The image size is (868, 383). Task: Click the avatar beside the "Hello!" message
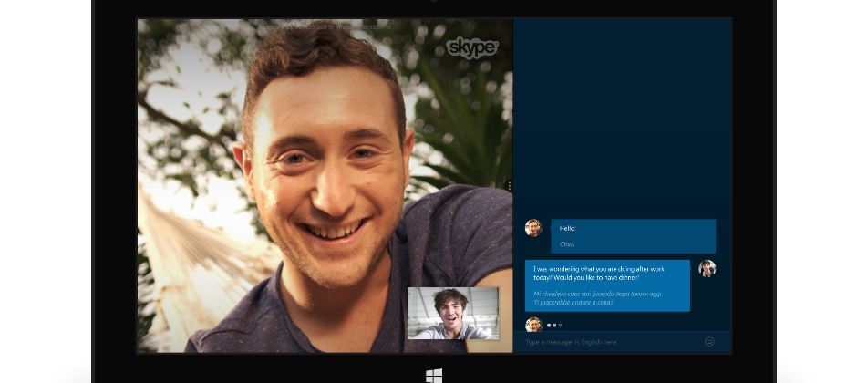(x=533, y=228)
